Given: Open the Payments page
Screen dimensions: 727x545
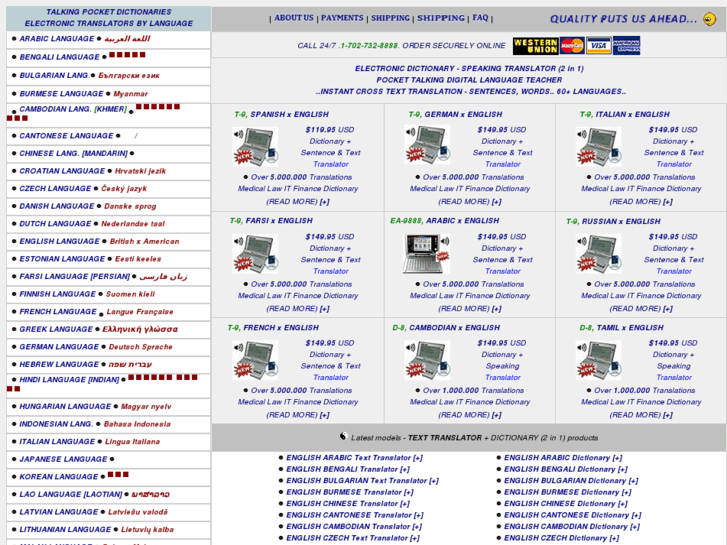Looking at the screenshot, I should tap(342, 18).
